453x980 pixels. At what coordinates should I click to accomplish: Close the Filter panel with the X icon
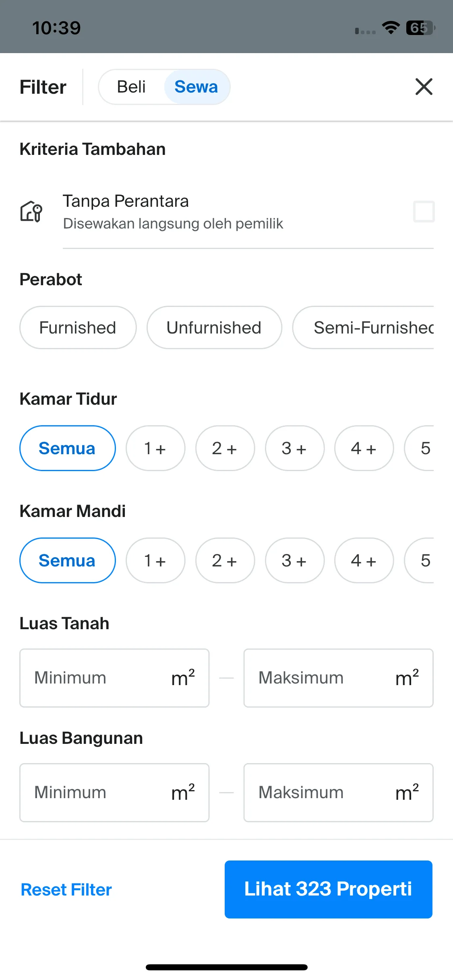click(424, 87)
